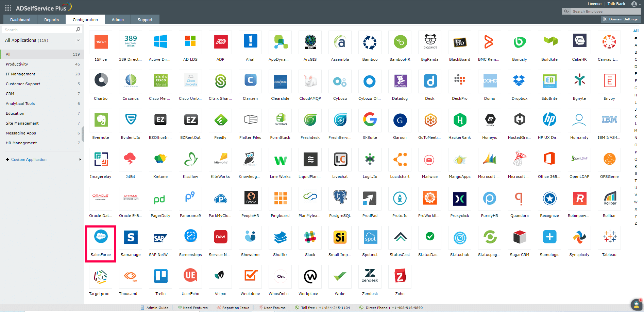Jump to letter Z in alphabet index
This screenshot has width=644, height=312.
pyautogui.click(x=636, y=223)
